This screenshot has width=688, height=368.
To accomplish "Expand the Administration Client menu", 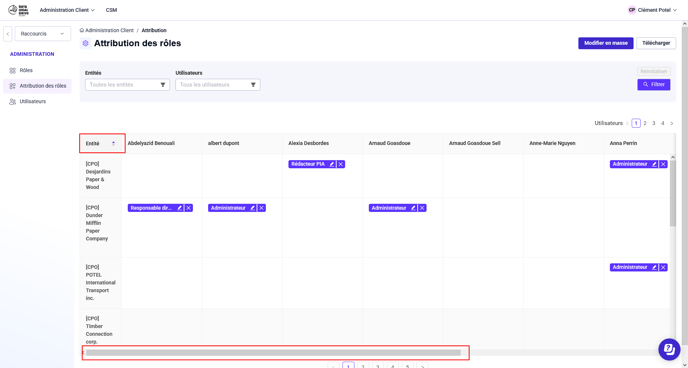I will [x=67, y=10].
